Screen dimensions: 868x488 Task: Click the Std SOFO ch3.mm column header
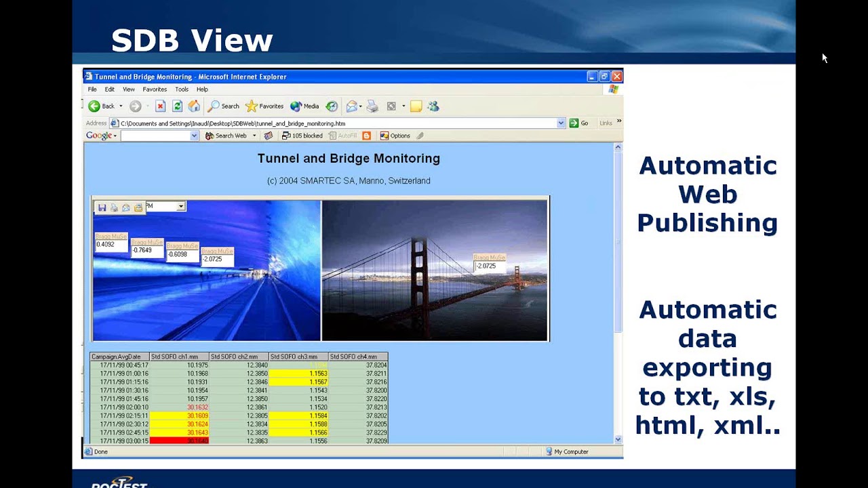(x=298, y=357)
